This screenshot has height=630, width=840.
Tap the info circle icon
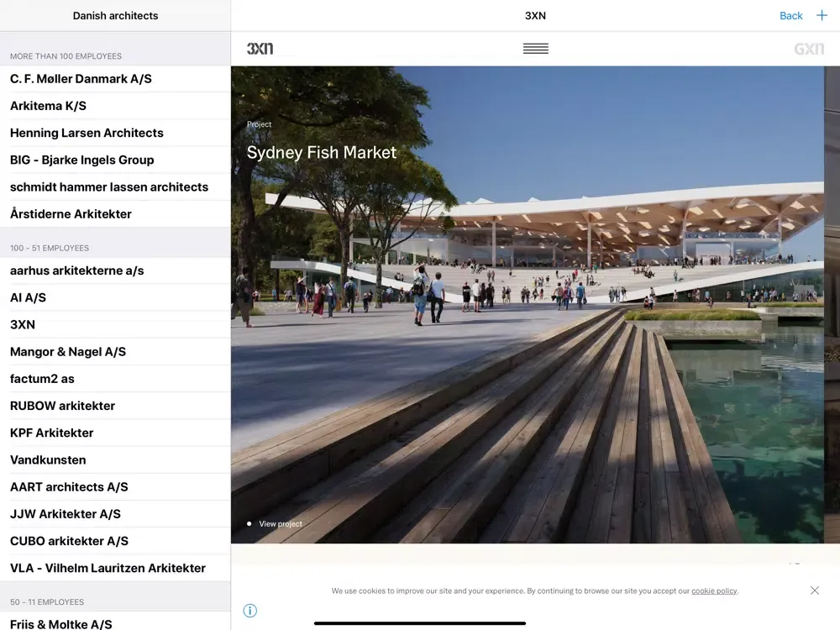coord(250,610)
